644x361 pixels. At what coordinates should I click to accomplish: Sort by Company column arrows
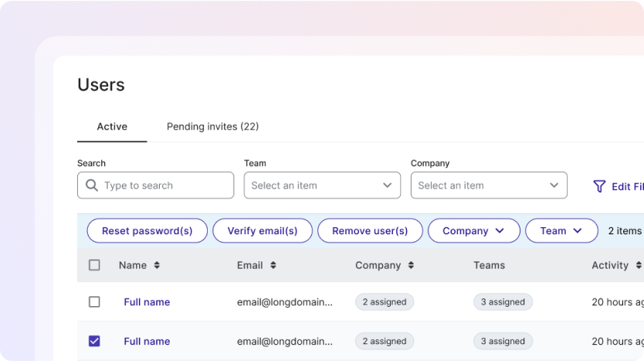(x=411, y=265)
